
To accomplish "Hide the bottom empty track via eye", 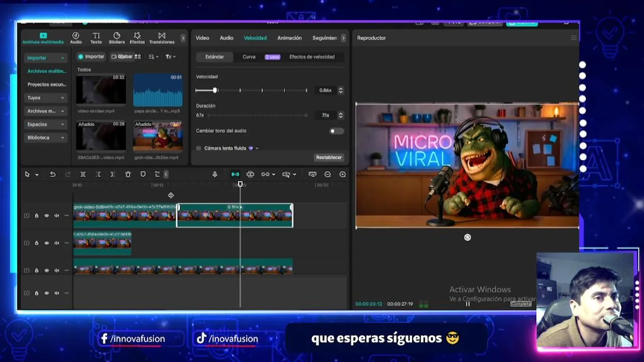I will pos(47,293).
